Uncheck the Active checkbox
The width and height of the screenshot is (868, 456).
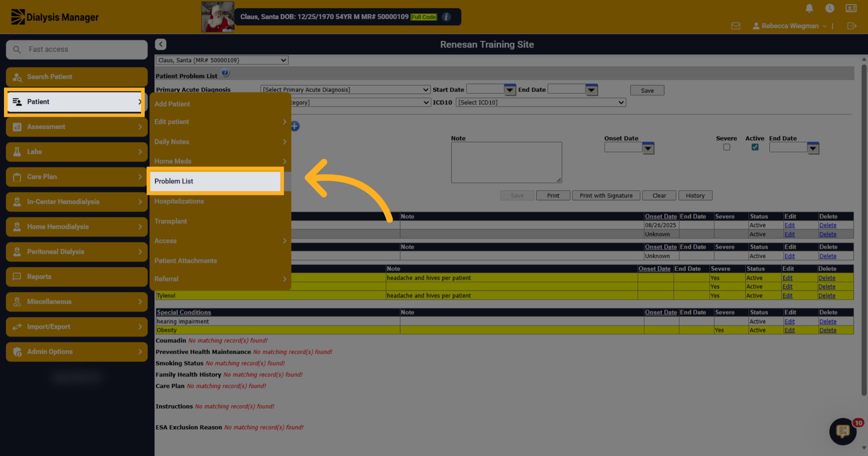[x=755, y=147]
